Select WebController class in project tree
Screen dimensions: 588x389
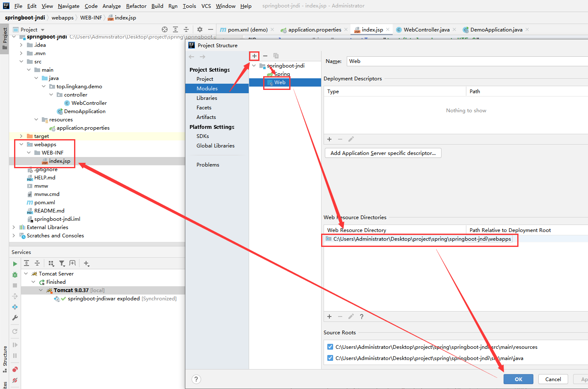click(x=89, y=103)
